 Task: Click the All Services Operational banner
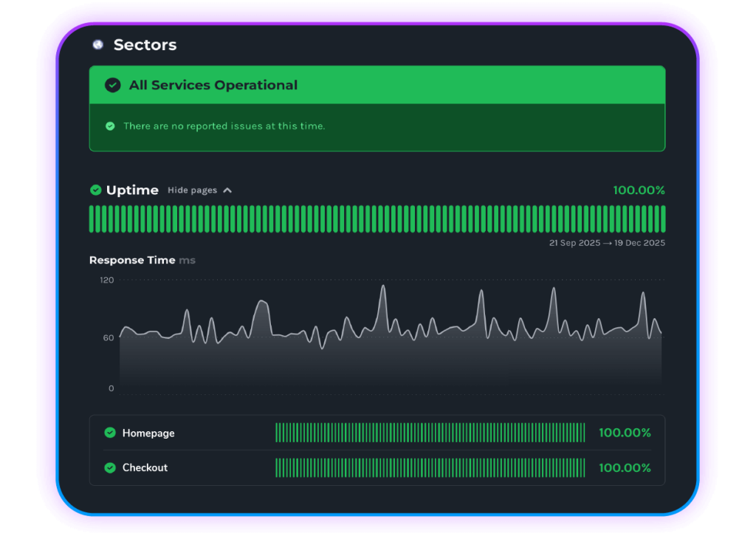click(x=377, y=86)
